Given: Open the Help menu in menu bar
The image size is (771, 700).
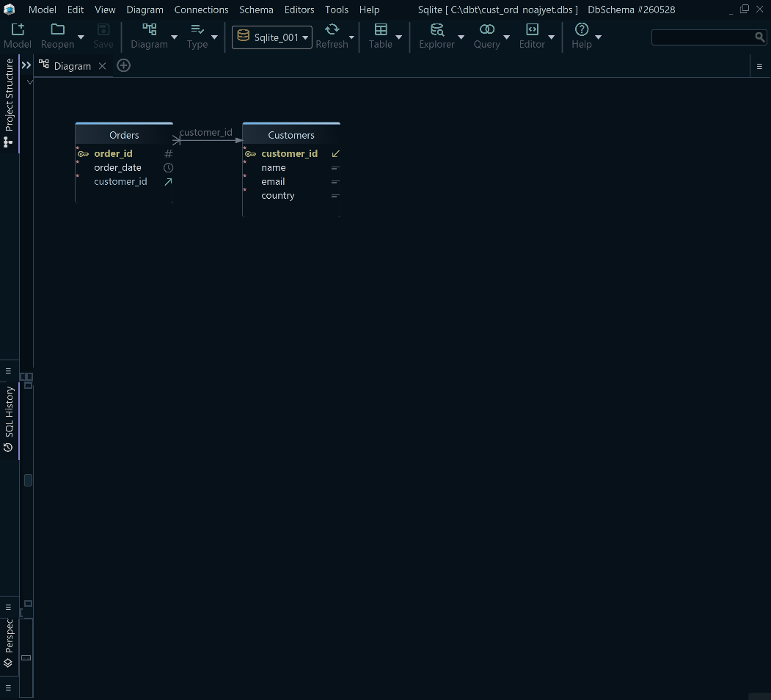Looking at the screenshot, I should [x=369, y=10].
